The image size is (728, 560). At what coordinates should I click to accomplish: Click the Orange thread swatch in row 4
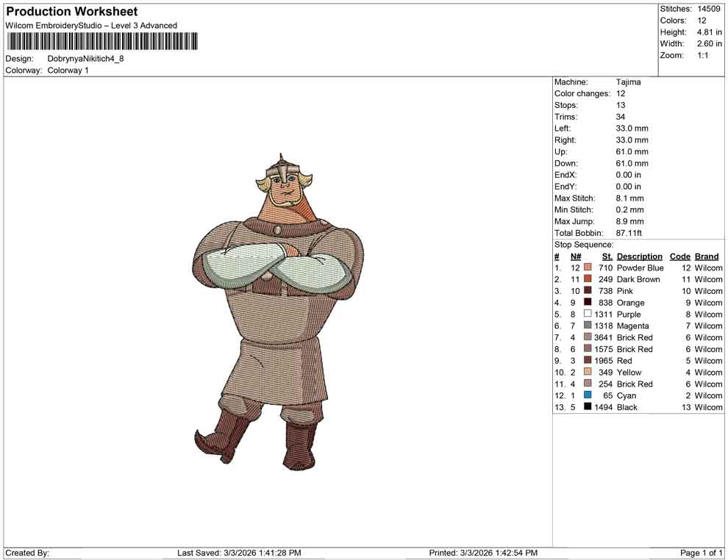click(x=588, y=302)
